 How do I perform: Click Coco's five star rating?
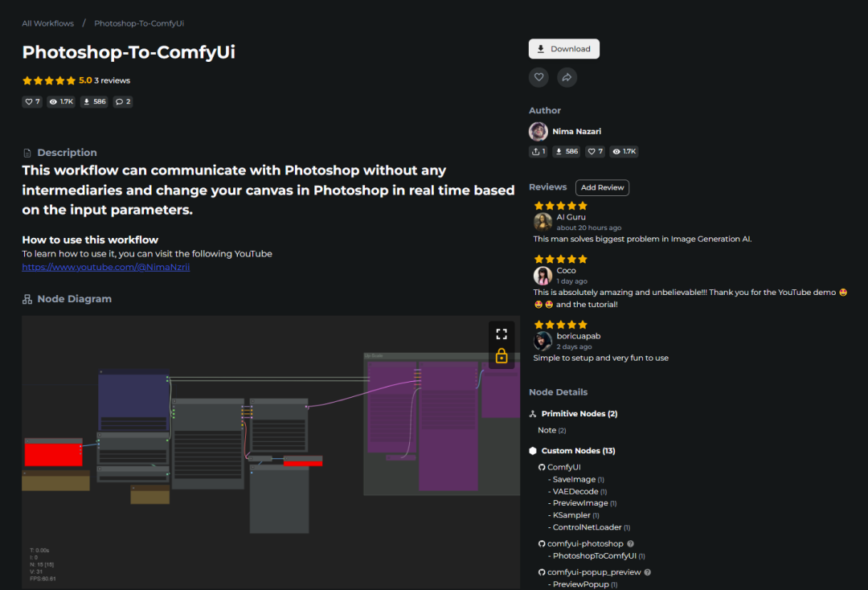[561, 259]
